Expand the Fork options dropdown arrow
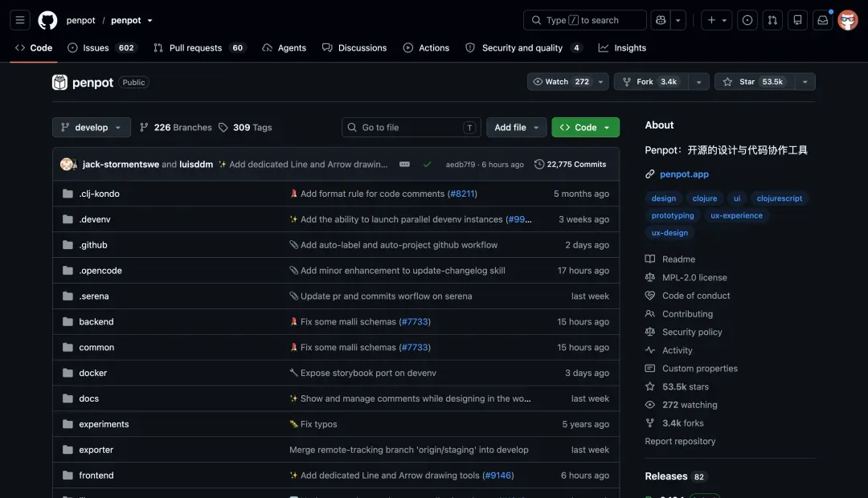The image size is (868, 498). point(698,82)
